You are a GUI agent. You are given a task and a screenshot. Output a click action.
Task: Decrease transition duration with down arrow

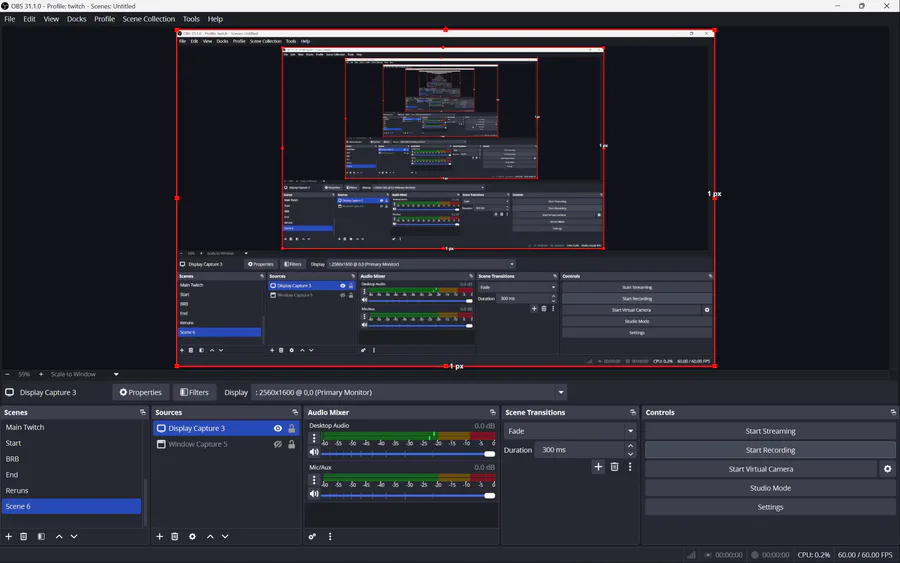[x=631, y=454]
